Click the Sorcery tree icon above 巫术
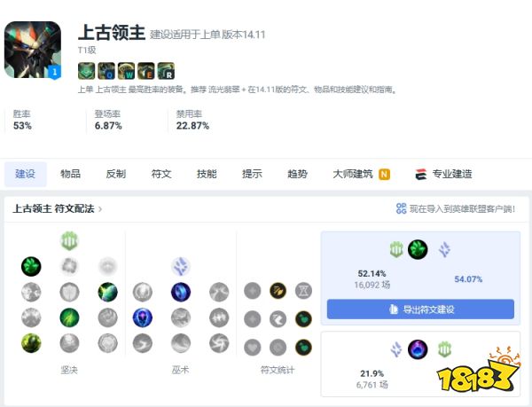This screenshot has height=407, width=532. 181,266
